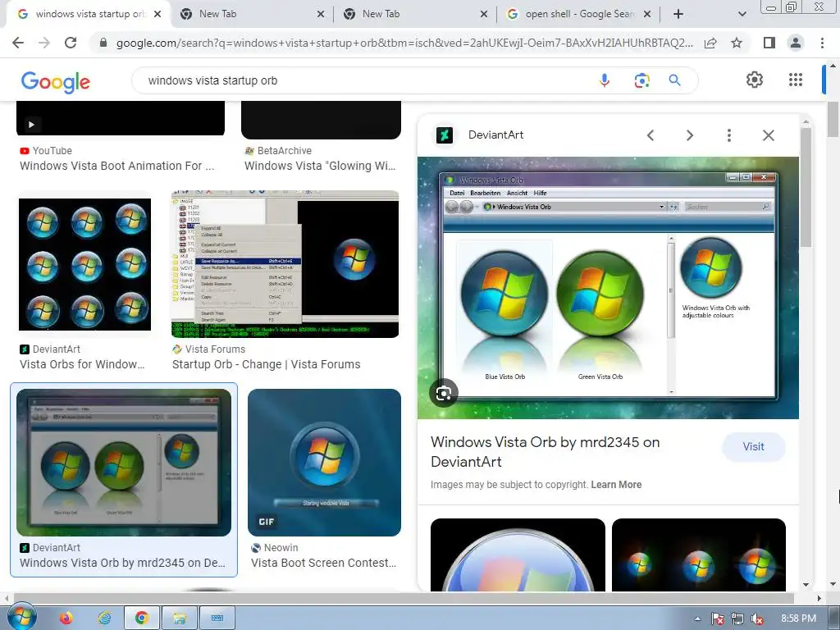Click the horizontal scrollbar at bottom

click(x=404, y=598)
